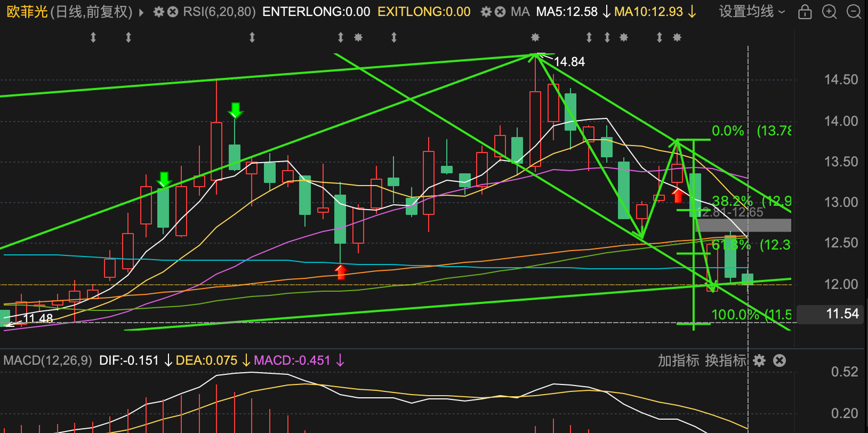Click the 14.50 price axis label
The width and height of the screenshot is (868, 433).
point(841,80)
